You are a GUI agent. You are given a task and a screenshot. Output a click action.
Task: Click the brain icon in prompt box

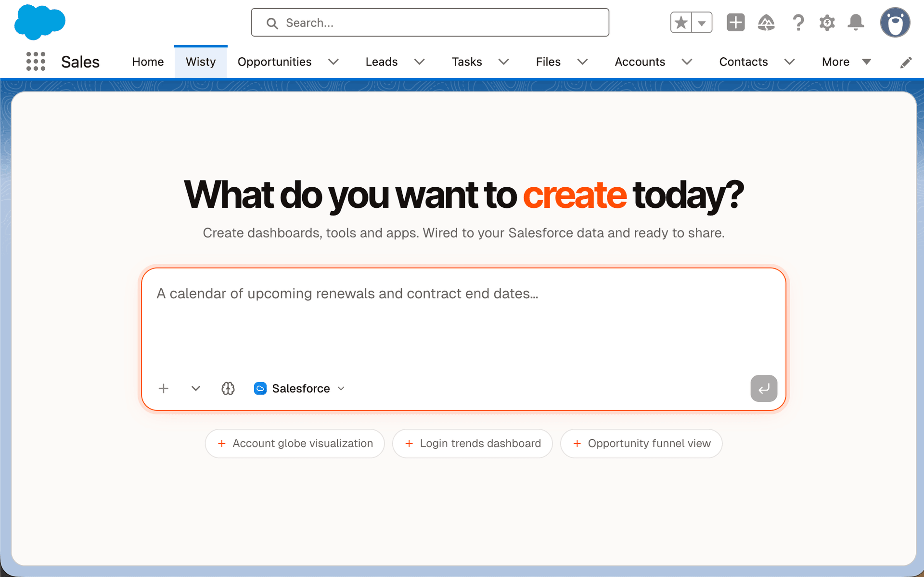point(228,388)
